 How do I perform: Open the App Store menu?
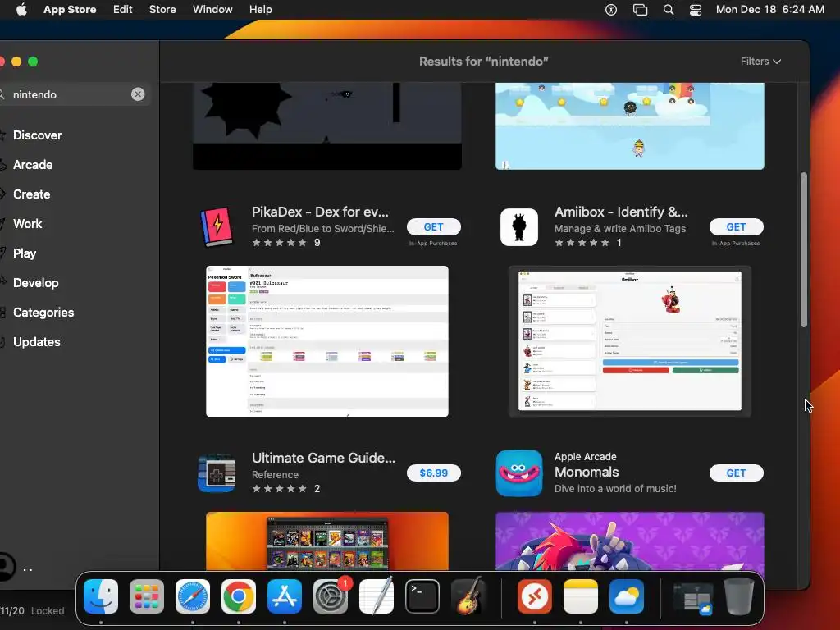(x=70, y=10)
